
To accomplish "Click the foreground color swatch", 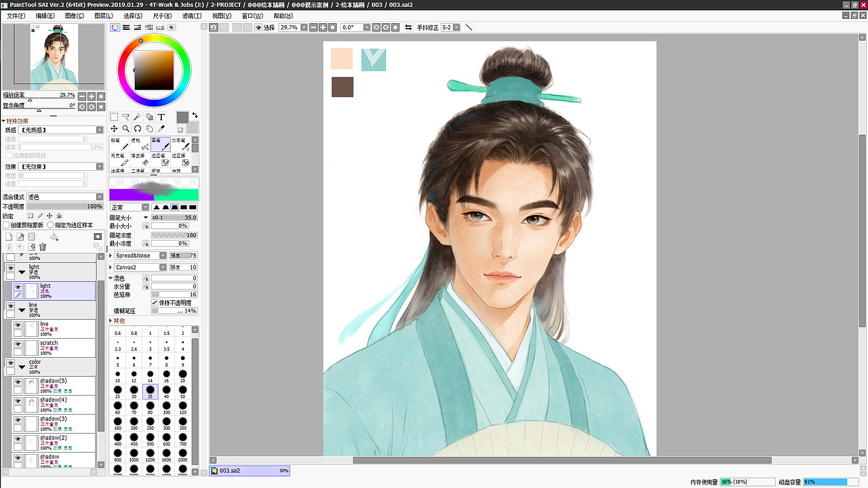I will click(182, 117).
